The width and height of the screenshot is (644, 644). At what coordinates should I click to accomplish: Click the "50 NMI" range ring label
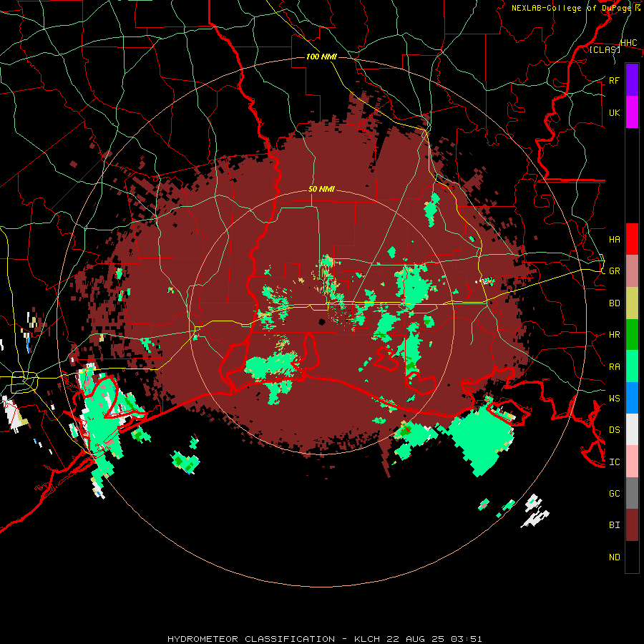click(x=321, y=189)
